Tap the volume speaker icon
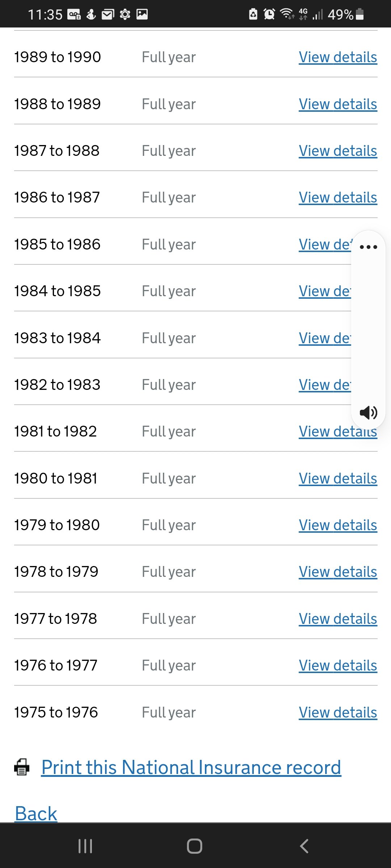Image resolution: width=391 pixels, height=868 pixels. click(x=368, y=412)
